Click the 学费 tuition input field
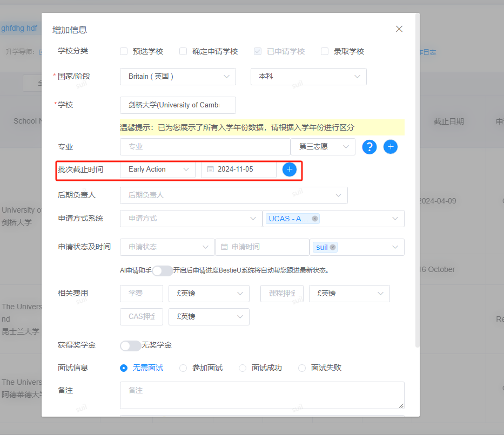 [x=142, y=294]
